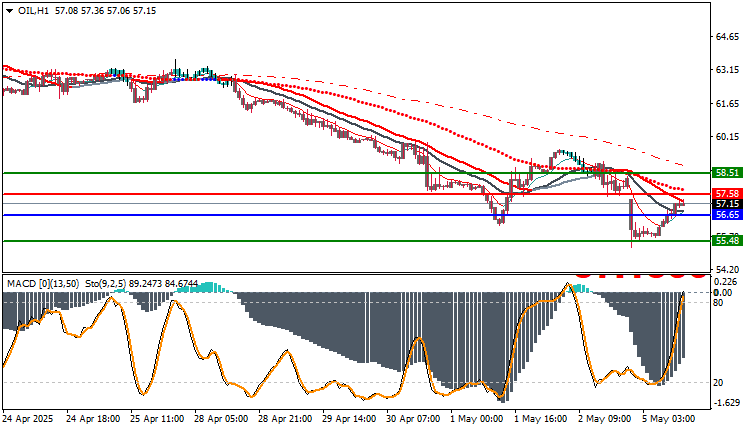Click the 64.65 price axis value
750x430 pixels.
pyautogui.click(x=727, y=37)
